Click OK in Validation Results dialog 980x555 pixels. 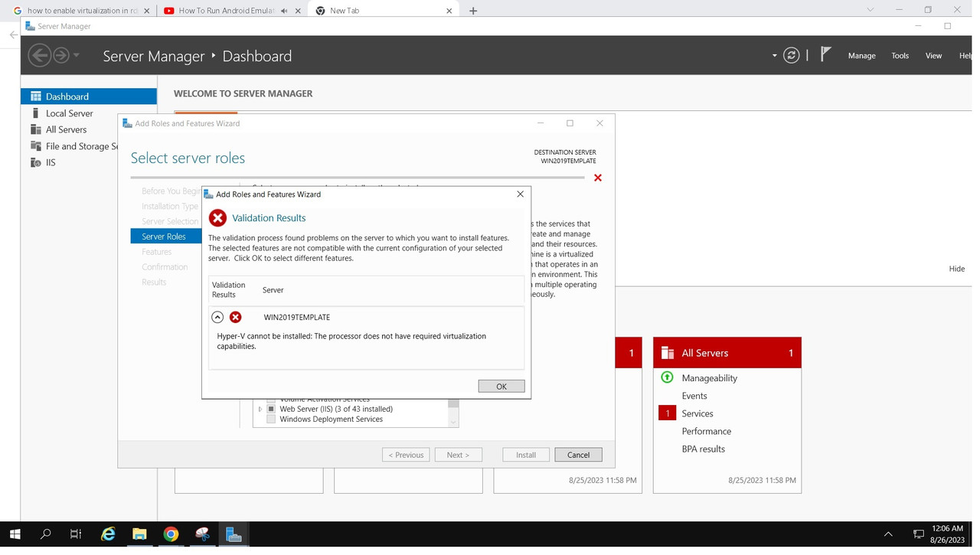pos(501,386)
